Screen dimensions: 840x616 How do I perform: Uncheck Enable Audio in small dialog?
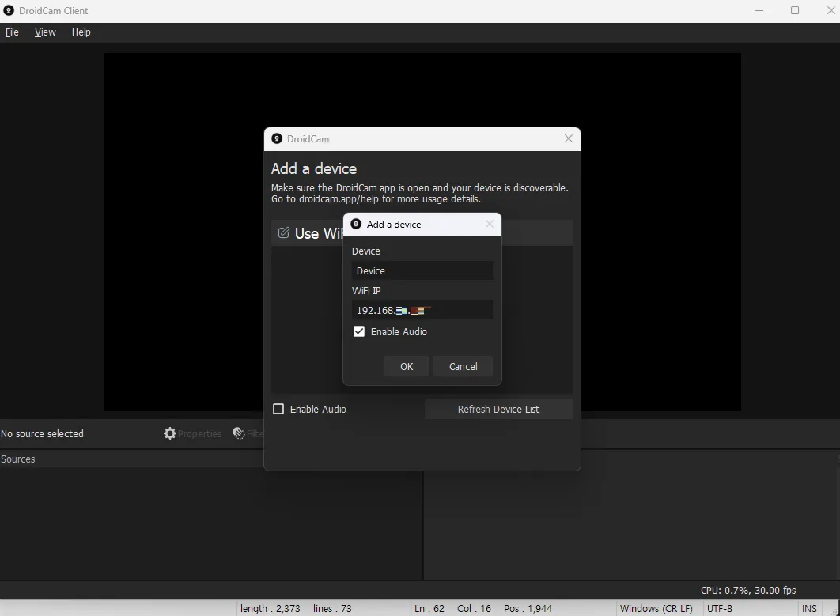pos(359,331)
